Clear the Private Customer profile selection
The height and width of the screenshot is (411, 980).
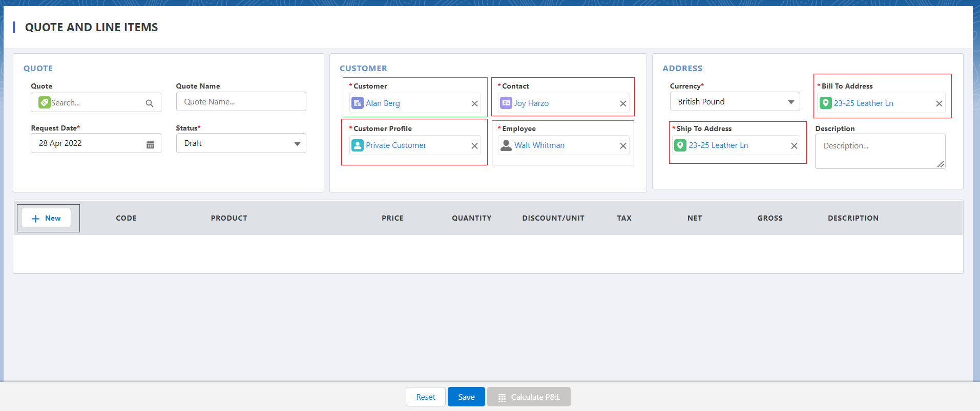(474, 146)
